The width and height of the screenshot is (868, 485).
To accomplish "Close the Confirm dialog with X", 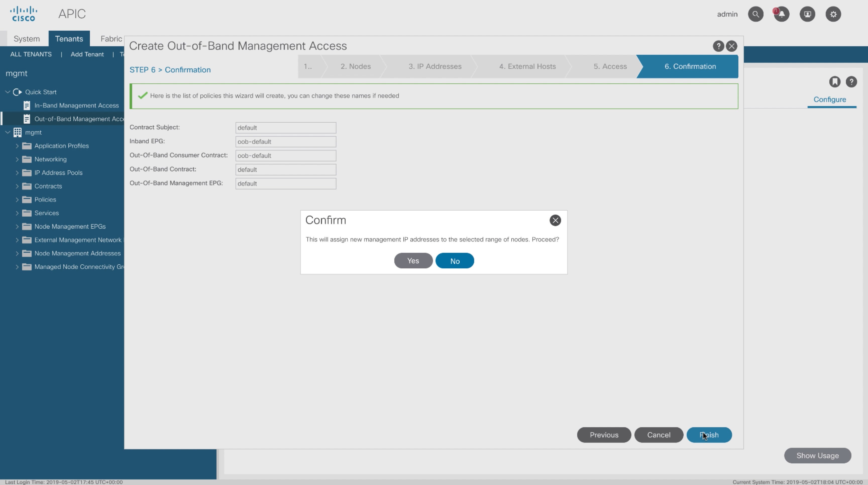I will 555,220.
